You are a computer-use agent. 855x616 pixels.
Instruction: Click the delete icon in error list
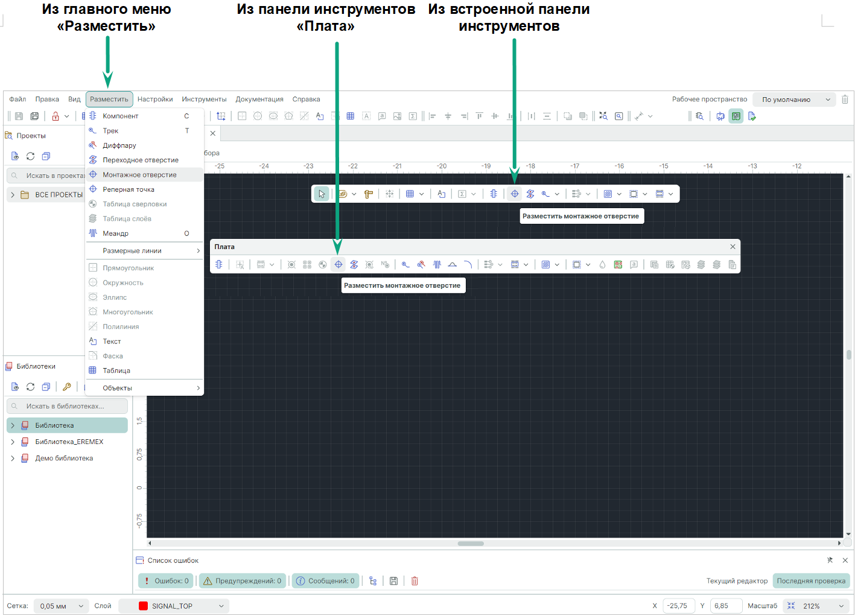tap(415, 581)
